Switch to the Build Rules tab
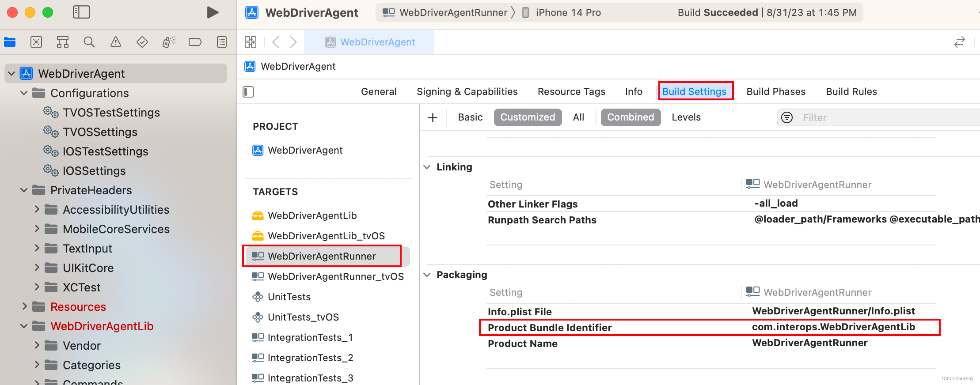Image resolution: width=980 pixels, height=385 pixels. point(851,91)
